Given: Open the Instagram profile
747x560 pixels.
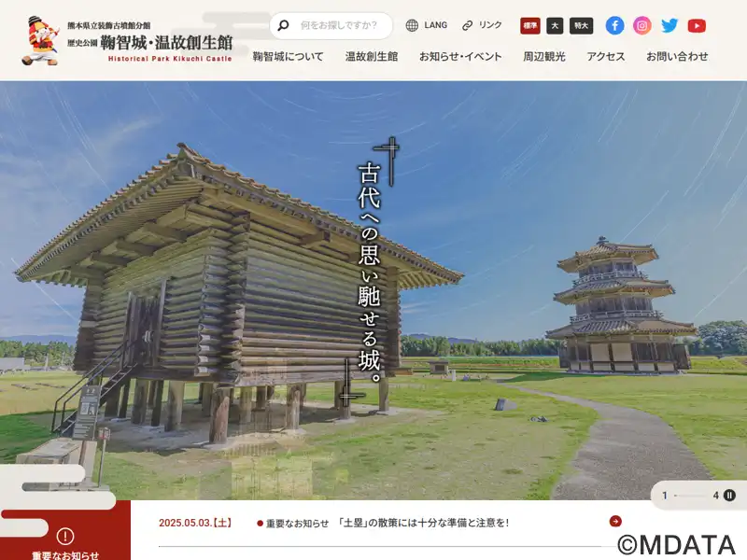Looking at the screenshot, I should point(642,26).
